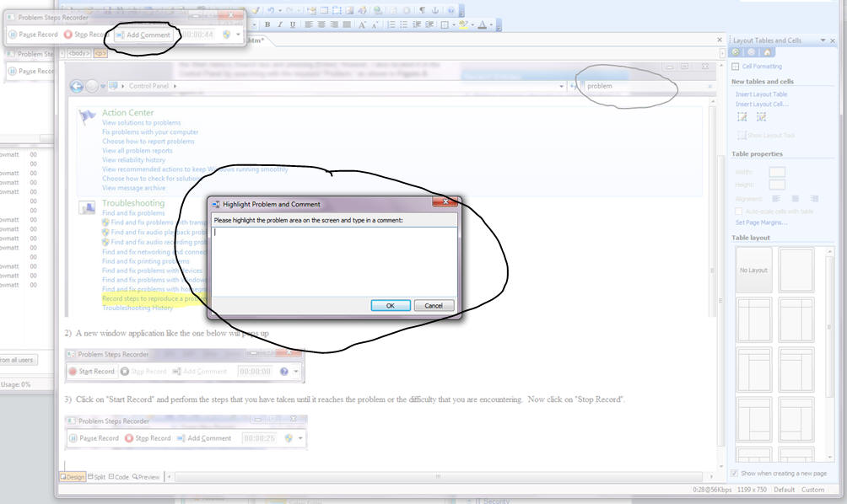This screenshot has width=847, height=504.
Task: Apply a bulleted list from the toolbar
Action: (x=403, y=24)
